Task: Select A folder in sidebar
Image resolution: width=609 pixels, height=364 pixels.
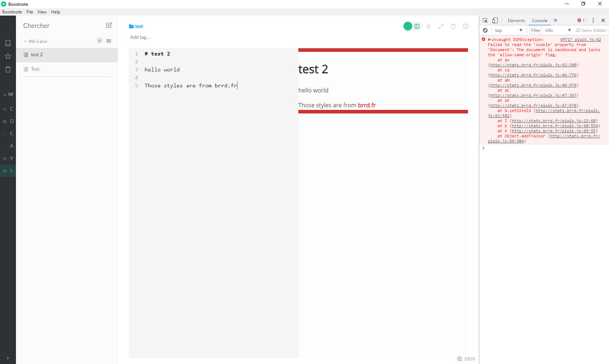Action: pyautogui.click(x=8, y=146)
